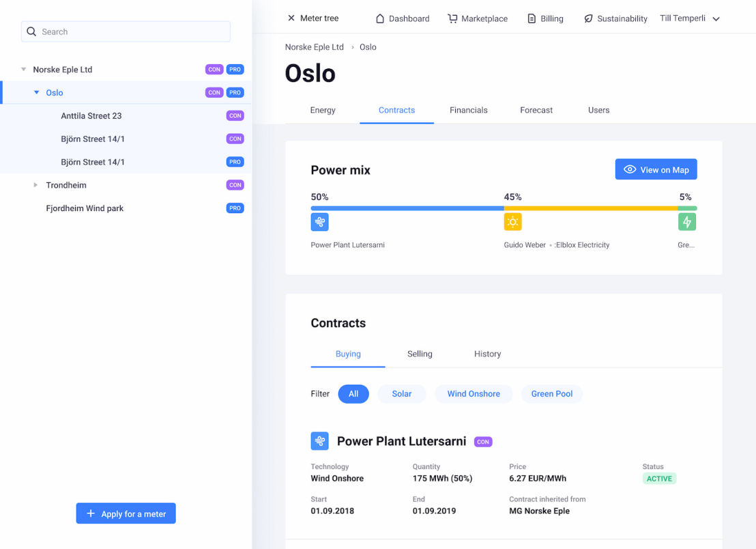Go to the Users tab
Viewport: 756px width, 549px height.
pos(598,110)
